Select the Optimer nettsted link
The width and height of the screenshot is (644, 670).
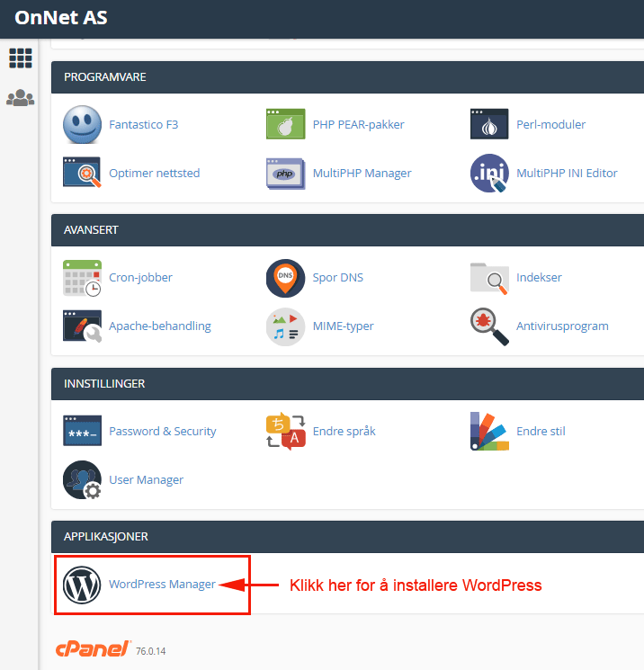click(155, 173)
